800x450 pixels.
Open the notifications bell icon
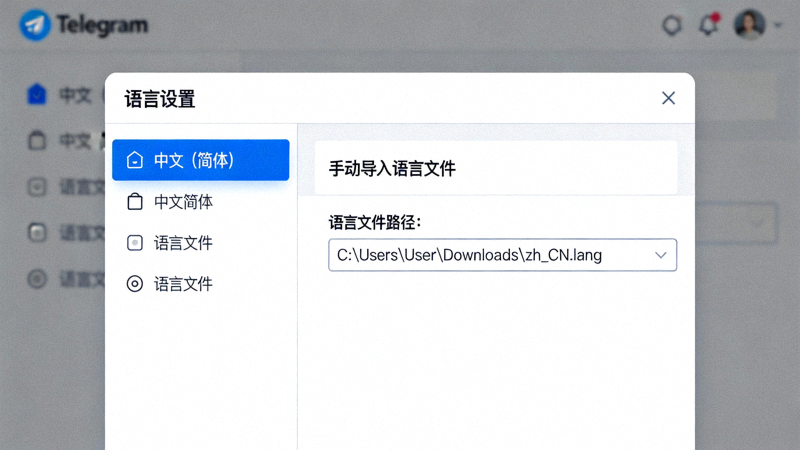point(709,24)
